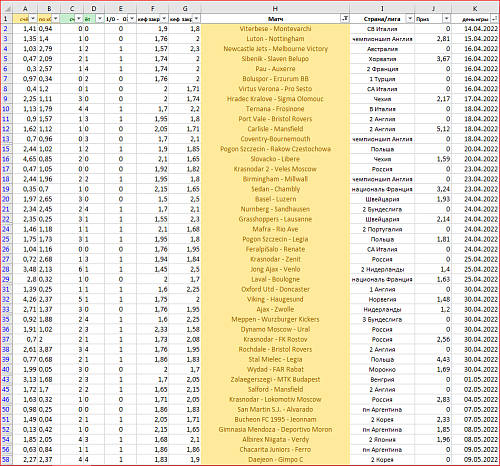
Task: Click the Pau - Auxerre cell
Action: click(275, 69)
